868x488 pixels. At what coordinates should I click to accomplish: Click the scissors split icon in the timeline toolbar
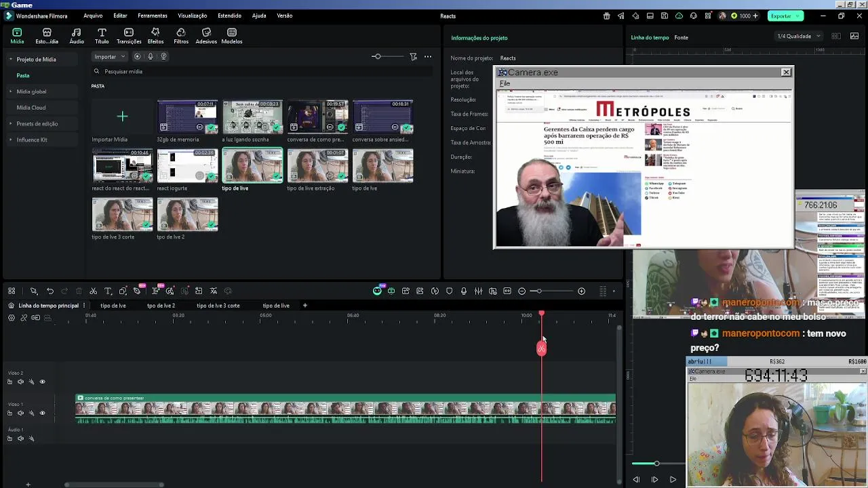(94, 291)
